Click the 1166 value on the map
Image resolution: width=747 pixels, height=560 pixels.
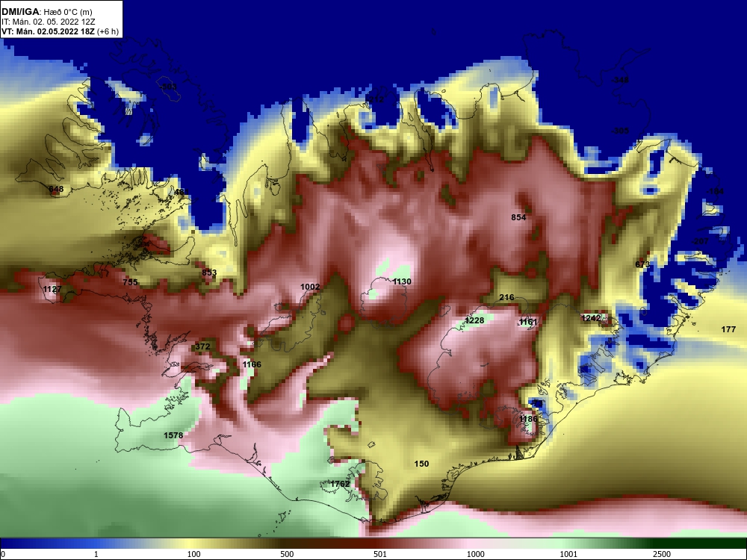tap(252, 364)
